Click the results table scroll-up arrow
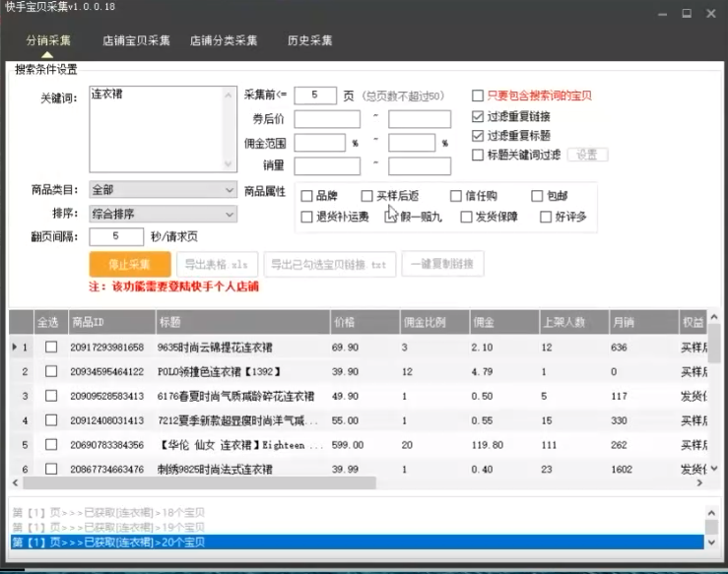Viewport: 728px width, 574px height. tap(714, 316)
